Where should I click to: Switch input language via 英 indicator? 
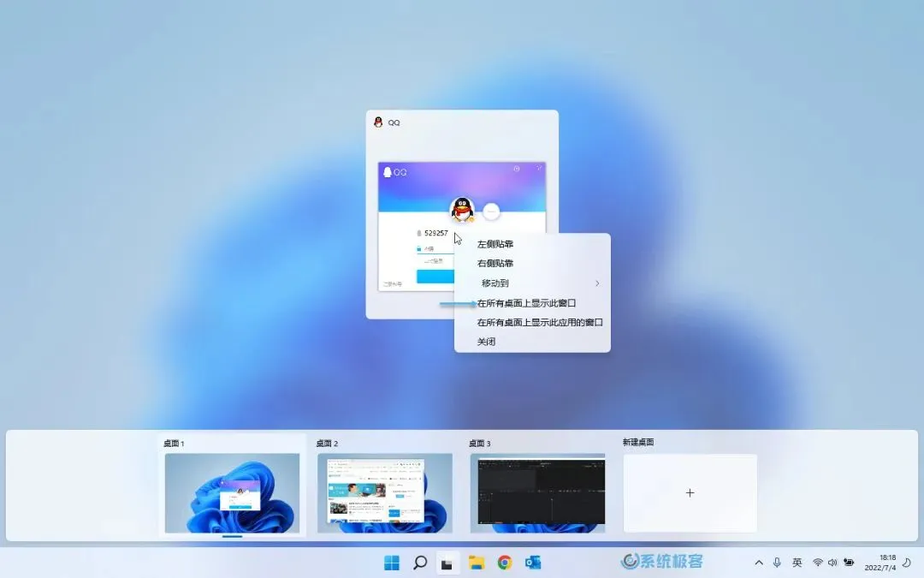[797, 563]
